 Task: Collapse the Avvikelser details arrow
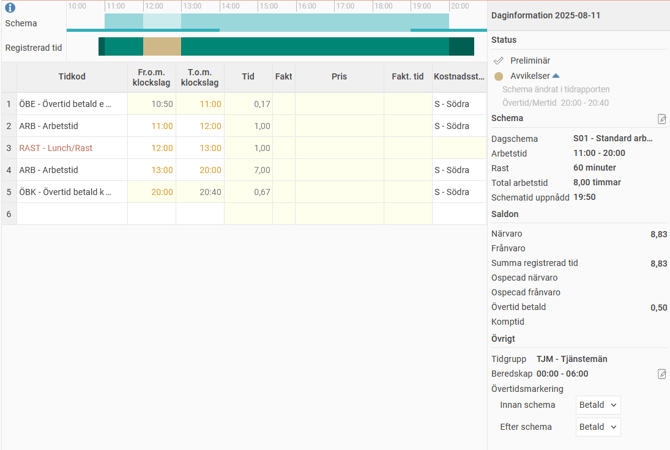coord(556,76)
